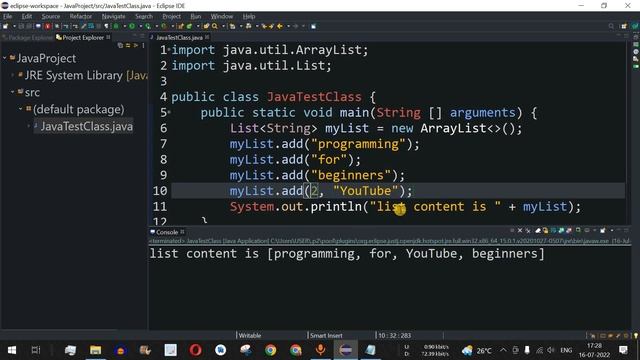Click line 10 myList.add(2, "YouTube") code
This screenshot has height=360, width=640.
321,191
